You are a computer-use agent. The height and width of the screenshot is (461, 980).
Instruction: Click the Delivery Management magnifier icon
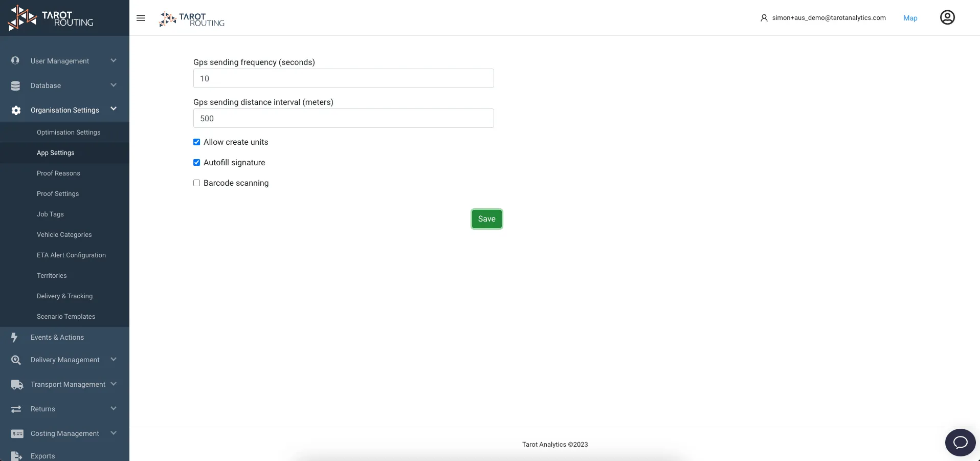tap(16, 360)
